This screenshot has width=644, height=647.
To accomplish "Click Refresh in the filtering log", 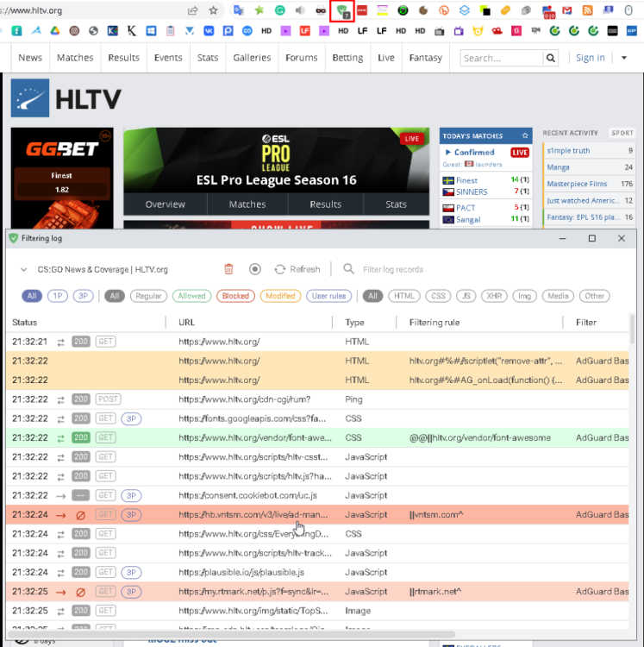I will (297, 269).
